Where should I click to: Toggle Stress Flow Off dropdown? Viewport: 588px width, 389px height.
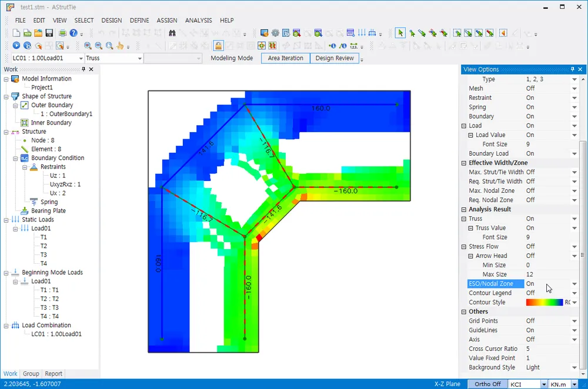pyautogui.click(x=574, y=247)
